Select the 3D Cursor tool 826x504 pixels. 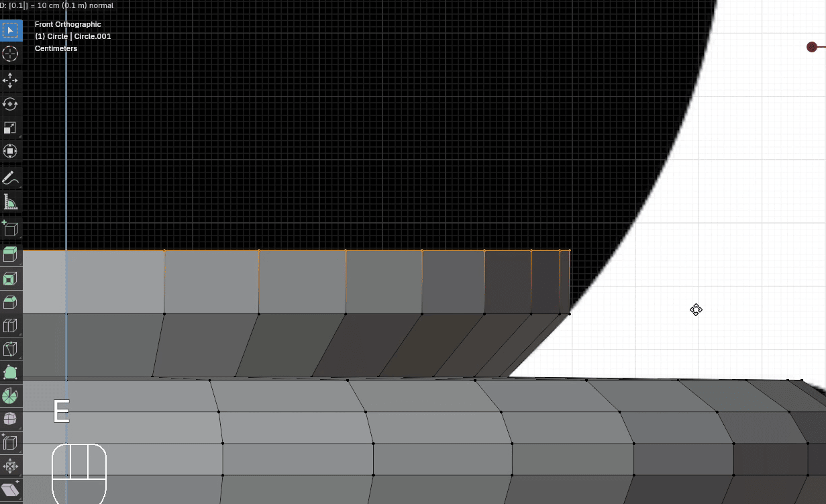click(x=10, y=54)
